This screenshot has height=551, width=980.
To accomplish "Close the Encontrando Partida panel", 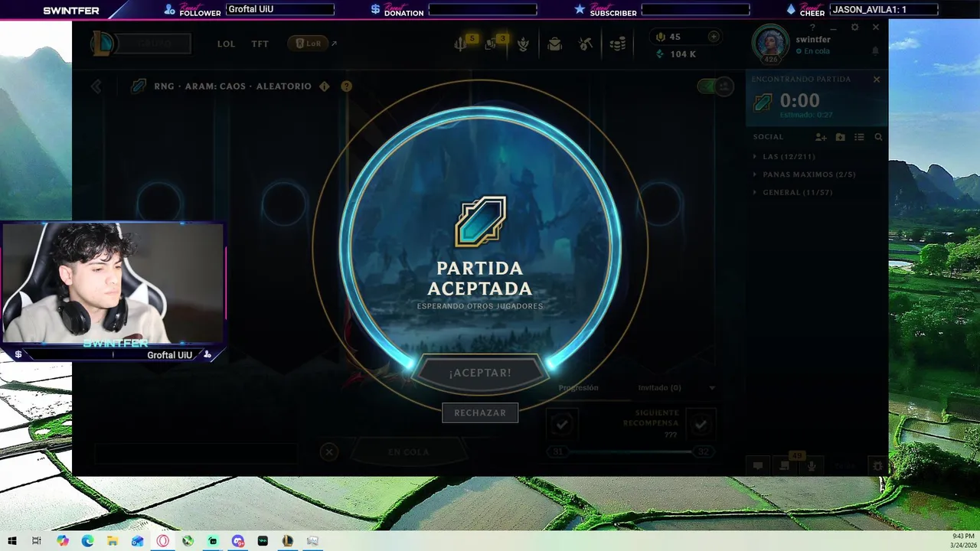I will pyautogui.click(x=877, y=80).
